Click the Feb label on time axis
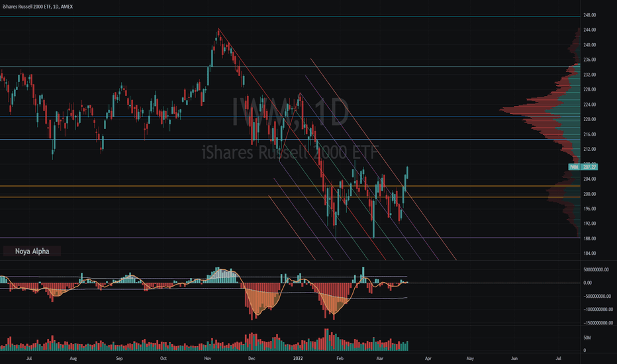Screen dimensions: 617x364 [x=340, y=359]
